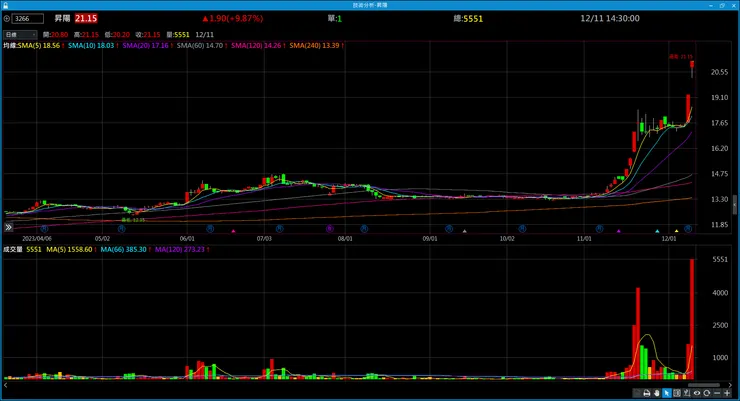Select the SMA(5) 18.56 indicator label
This screenshot has width=740, height=401.
(x=39, y=46)
